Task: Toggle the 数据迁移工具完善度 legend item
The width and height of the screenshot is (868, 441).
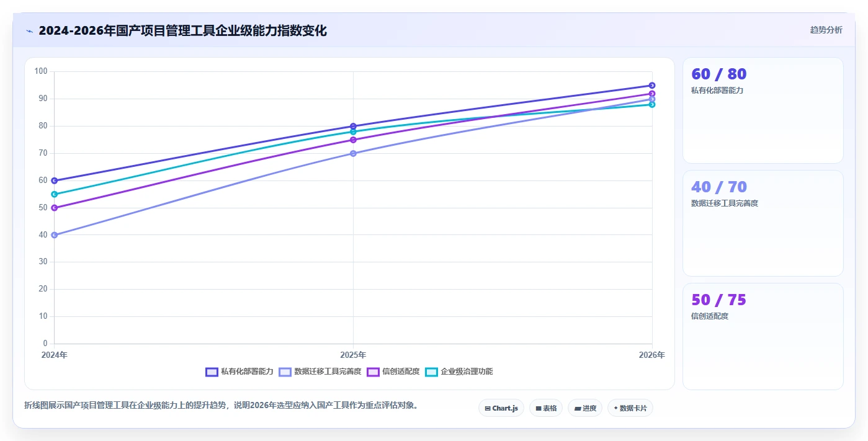Action: 320,372
